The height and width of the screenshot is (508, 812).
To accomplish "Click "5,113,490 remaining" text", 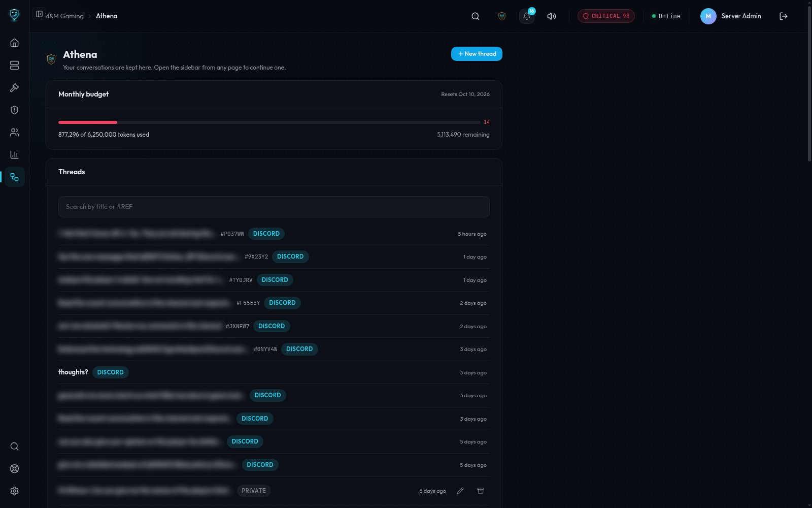I will (463, 135).
